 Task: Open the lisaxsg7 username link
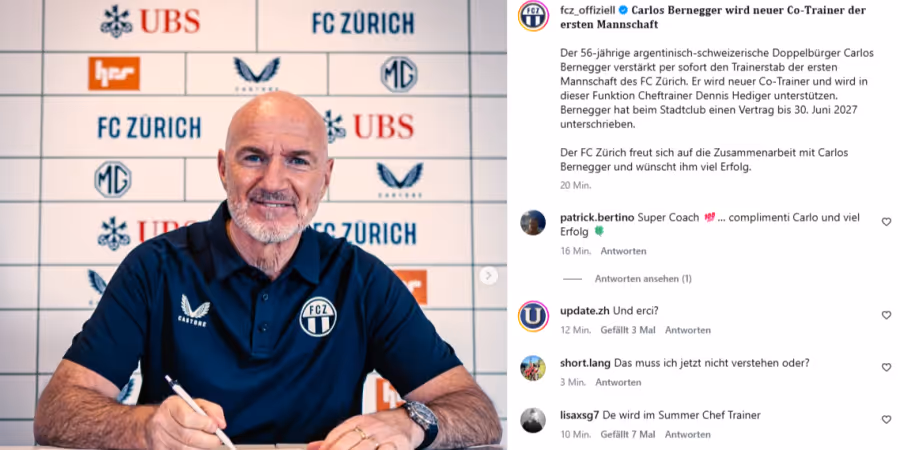(x=581, y=415)
